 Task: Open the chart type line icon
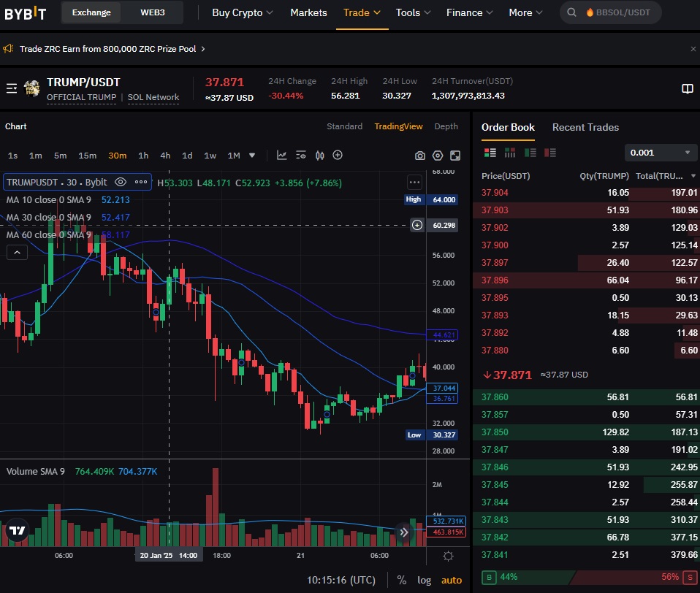click(282, 156)
